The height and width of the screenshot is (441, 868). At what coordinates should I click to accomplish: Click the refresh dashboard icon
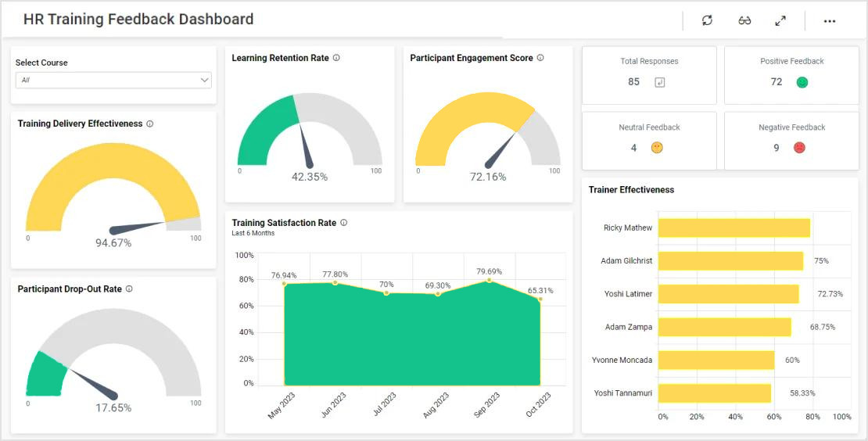coord(707,20)
